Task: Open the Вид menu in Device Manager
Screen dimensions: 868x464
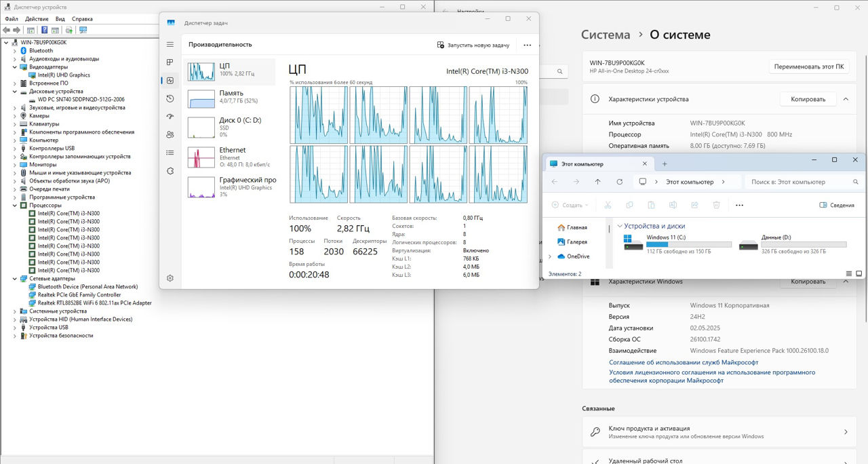Action: [60, 19]
